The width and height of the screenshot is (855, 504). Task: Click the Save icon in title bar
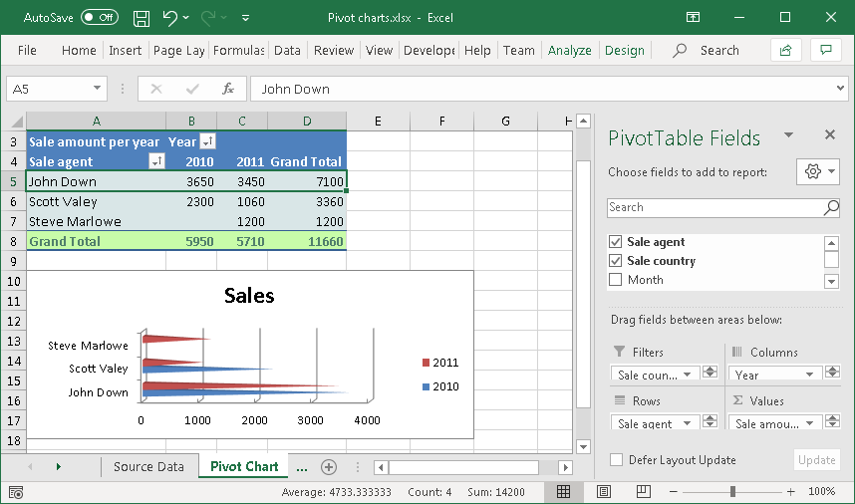point(142,18)
